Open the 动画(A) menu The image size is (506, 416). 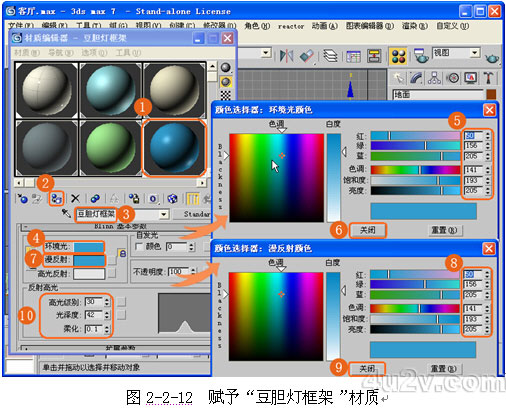click(325, 26)
